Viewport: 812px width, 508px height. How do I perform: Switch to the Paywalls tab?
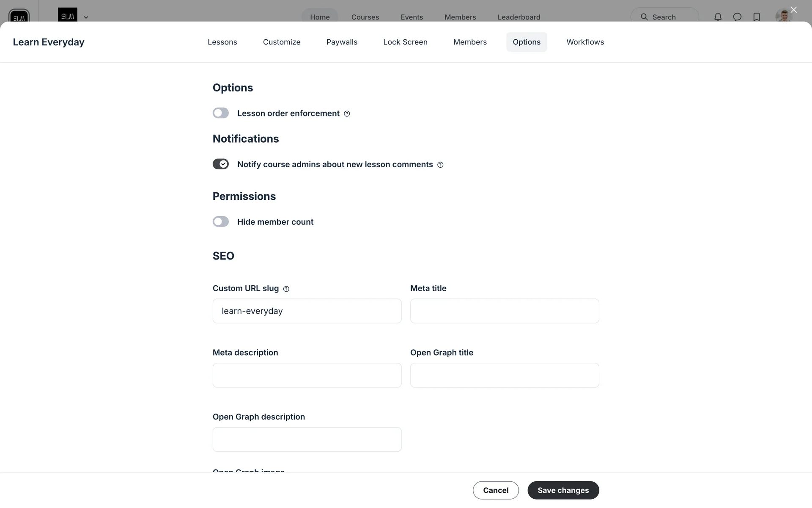(342, 42)
